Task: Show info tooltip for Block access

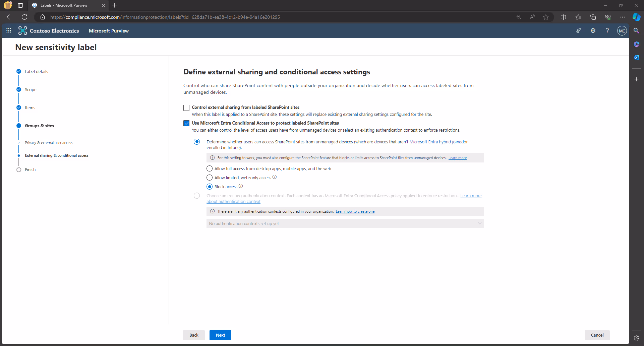Action: [241, 186]
